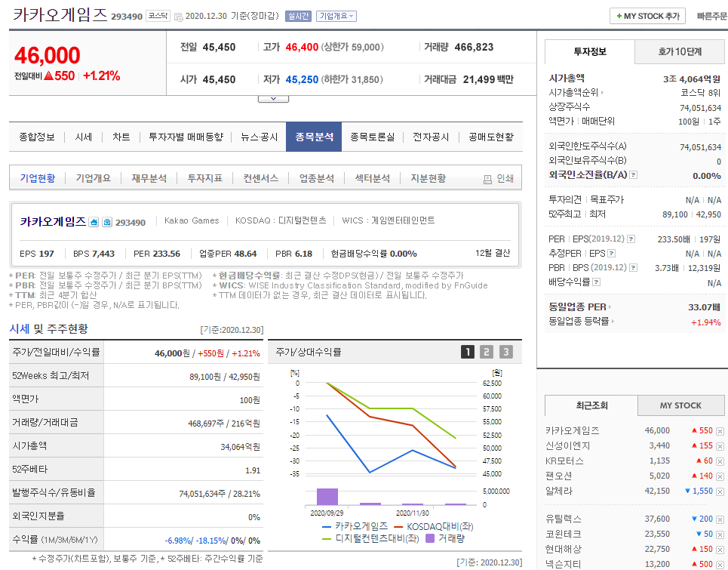Image resolution: width=728 pixels, height=570 pixels.
Task: Open the 시가총액순위 link arrow
Action: [x=602, y=92]
